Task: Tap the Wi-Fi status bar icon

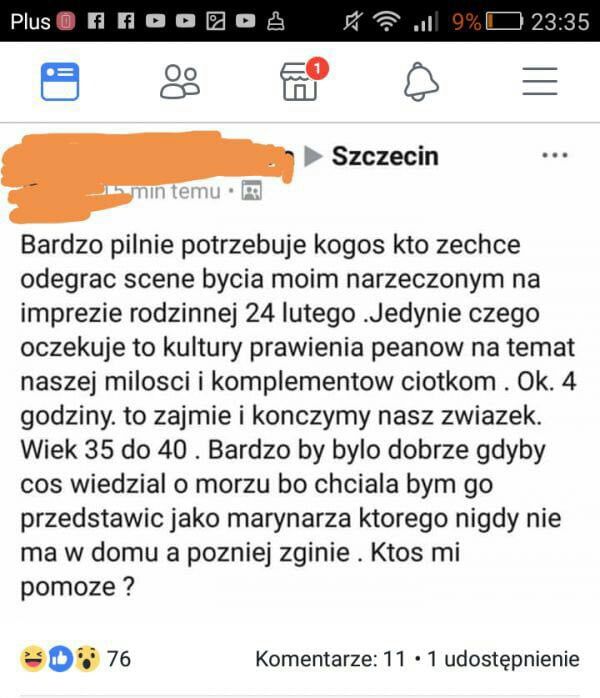Action: 386,21
